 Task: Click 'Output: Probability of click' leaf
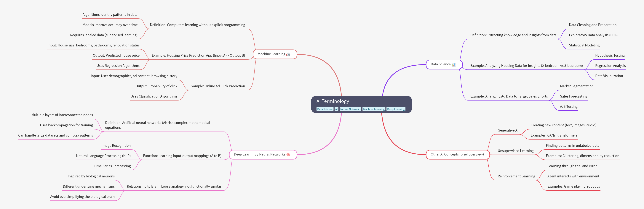(x=156, y=86)
